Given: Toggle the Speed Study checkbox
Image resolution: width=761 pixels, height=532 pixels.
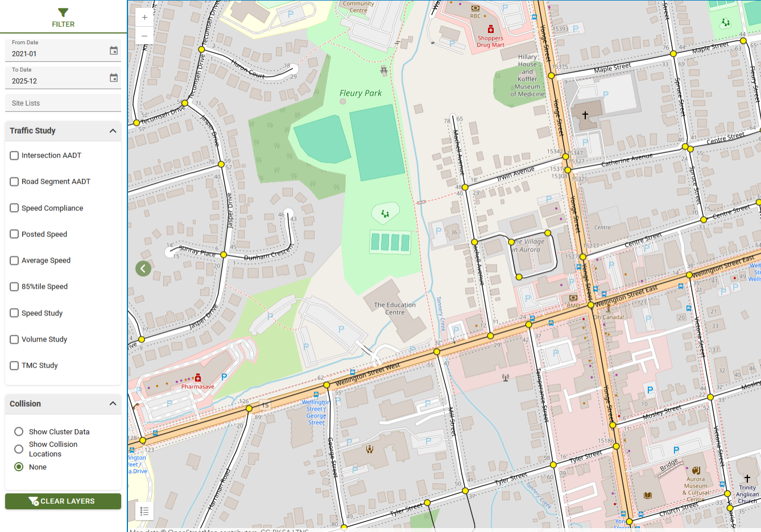Looking at the screenshot, I should pos(14,313).
